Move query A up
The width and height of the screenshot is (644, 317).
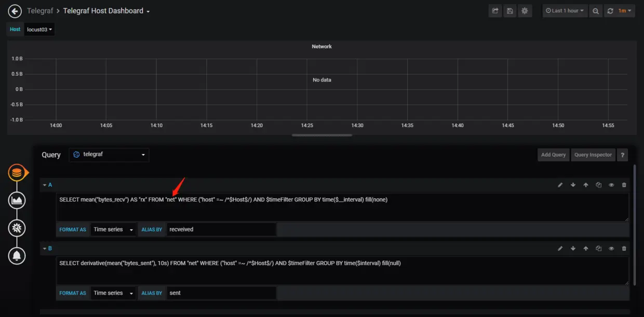(586, 185)
